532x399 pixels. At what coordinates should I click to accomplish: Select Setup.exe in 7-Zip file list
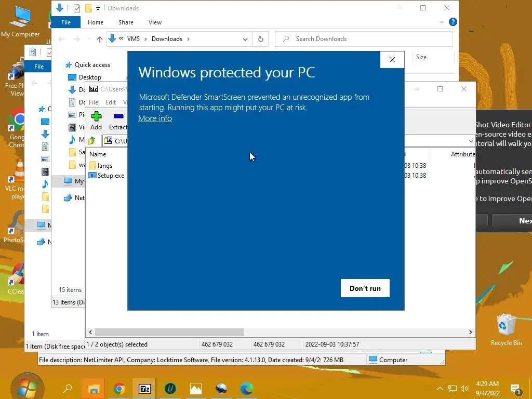coord(107,176)
